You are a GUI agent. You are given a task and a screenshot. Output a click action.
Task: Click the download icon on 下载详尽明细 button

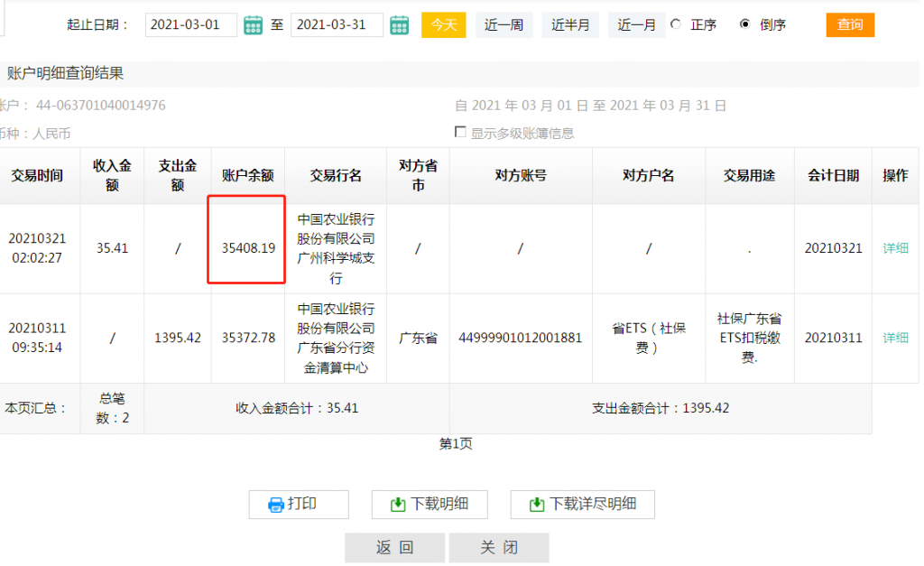tap(537, 505)
